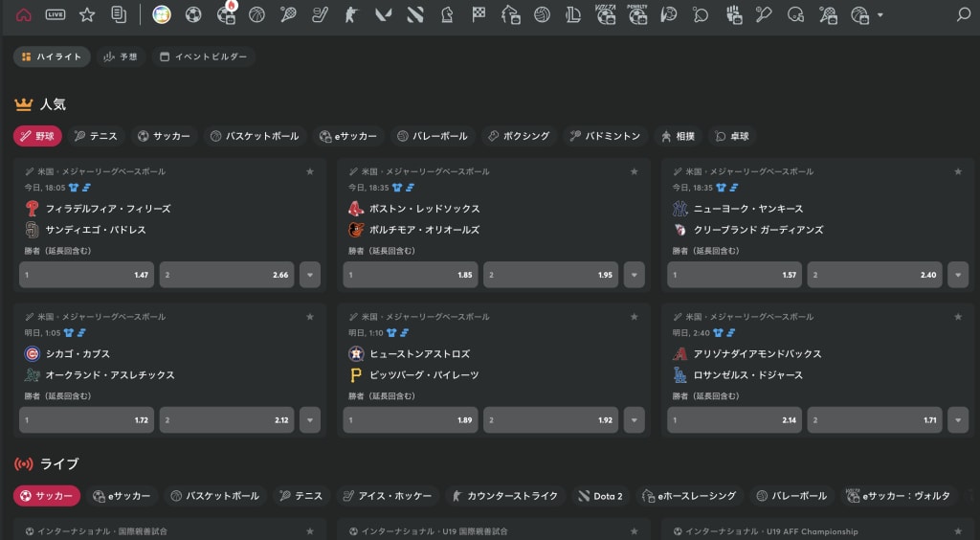Screen dimensions: 980x540
Task: Select the table tennis paddle icon
Action: click(701, 14)
